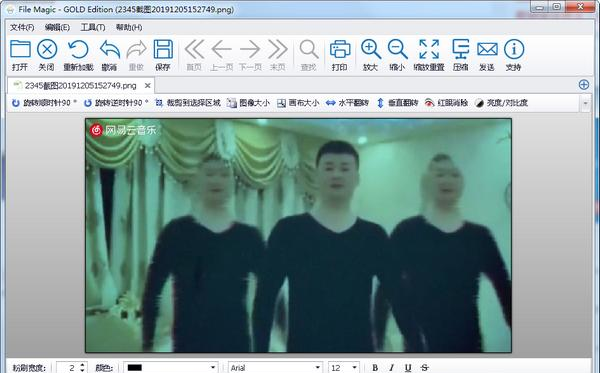Click the 撤消 (Undo) arrow icon
Viewport: 600px width, 373px height.
109,49
